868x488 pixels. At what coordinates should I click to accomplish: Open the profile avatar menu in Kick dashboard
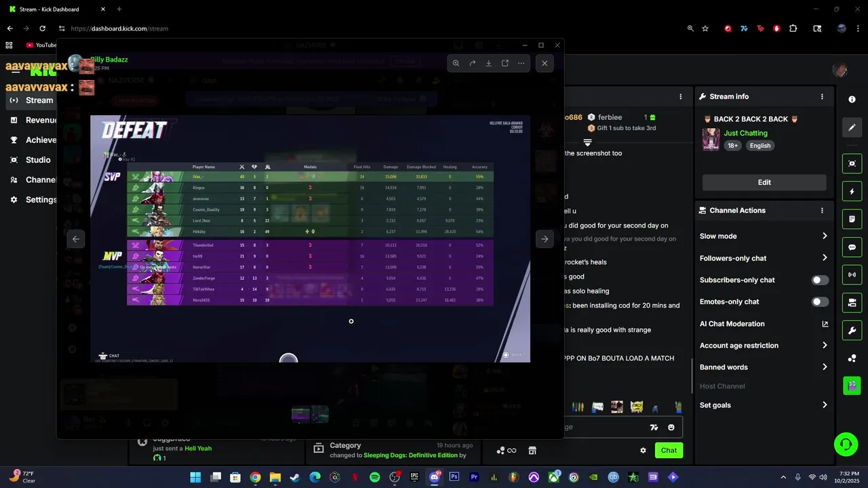click(x=840, y=70)
